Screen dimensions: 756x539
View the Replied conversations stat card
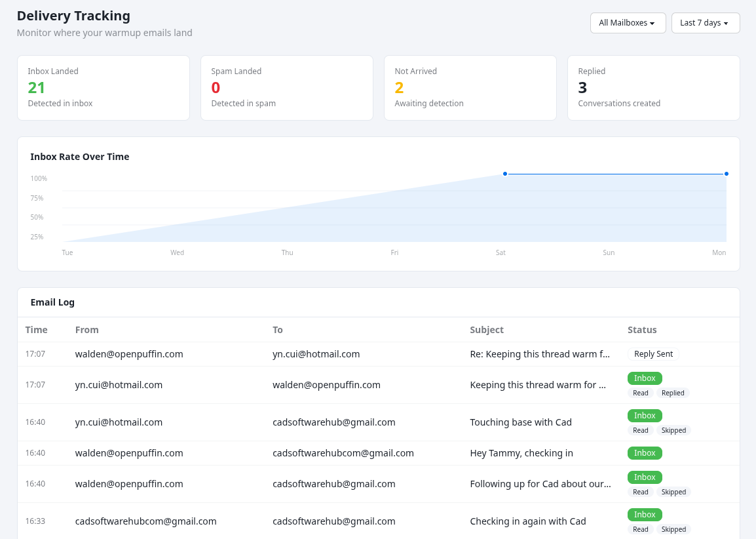[x=653, y=87]
